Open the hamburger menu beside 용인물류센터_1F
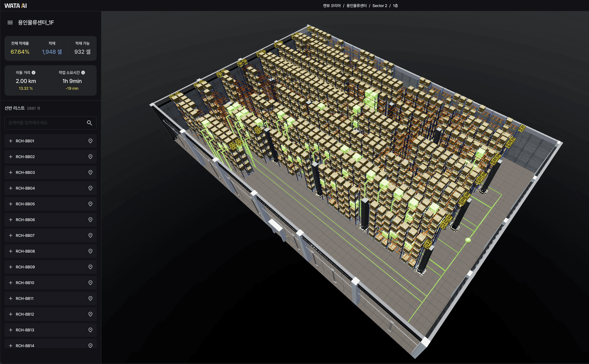The width and height of the screenshot is (589, 364). coord(10,23)
